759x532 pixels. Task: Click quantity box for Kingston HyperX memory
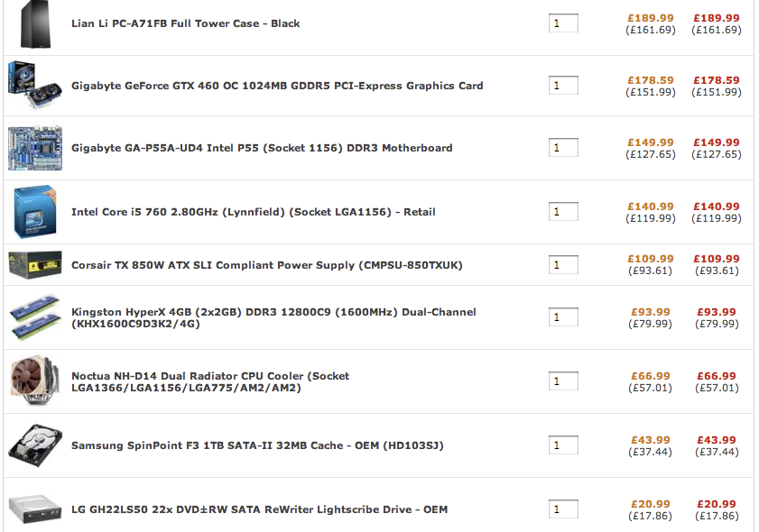point(563,316)
